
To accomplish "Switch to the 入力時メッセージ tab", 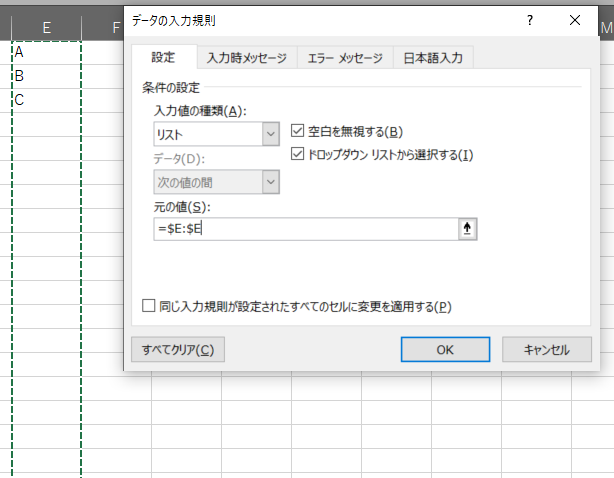I will pos(247,58).
